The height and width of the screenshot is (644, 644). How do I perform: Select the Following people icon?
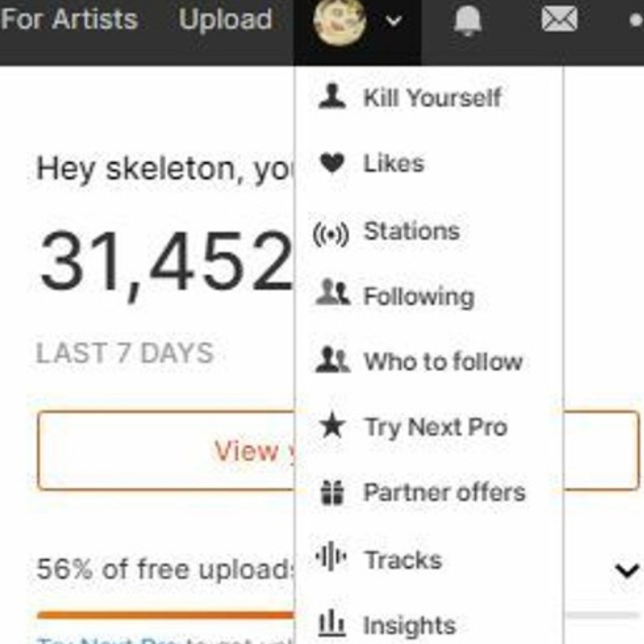[333, 296]
